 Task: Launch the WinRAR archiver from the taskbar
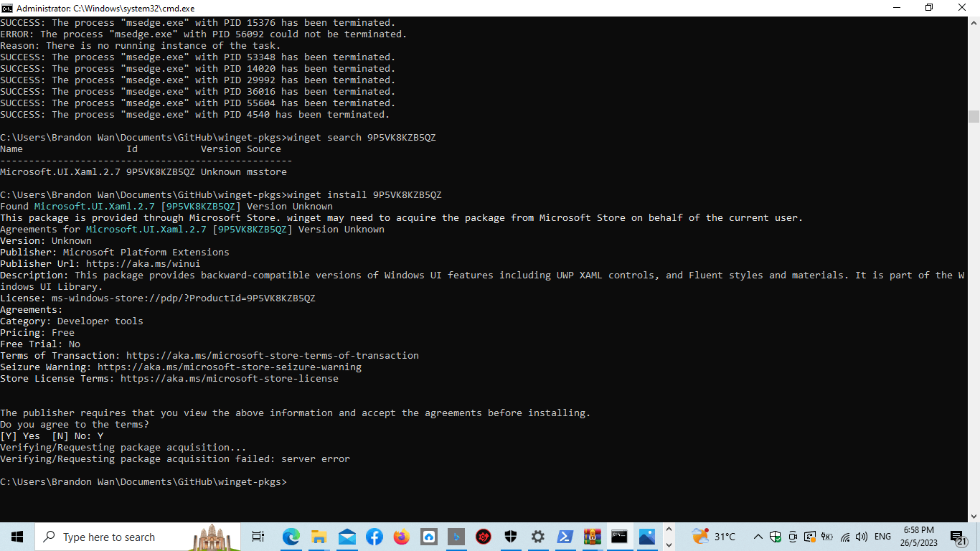(592, 536)
